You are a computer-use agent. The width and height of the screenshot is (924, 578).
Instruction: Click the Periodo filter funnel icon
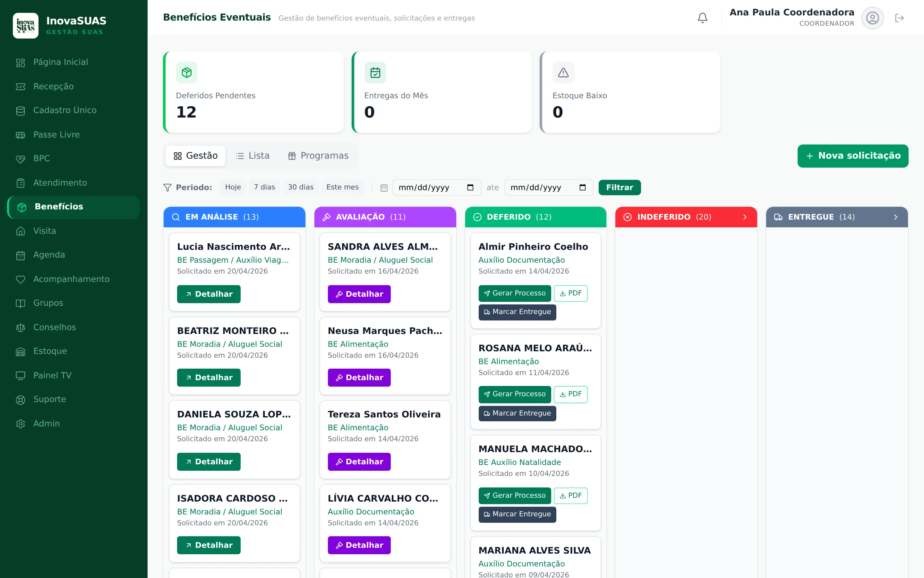[x=167, y=188]
